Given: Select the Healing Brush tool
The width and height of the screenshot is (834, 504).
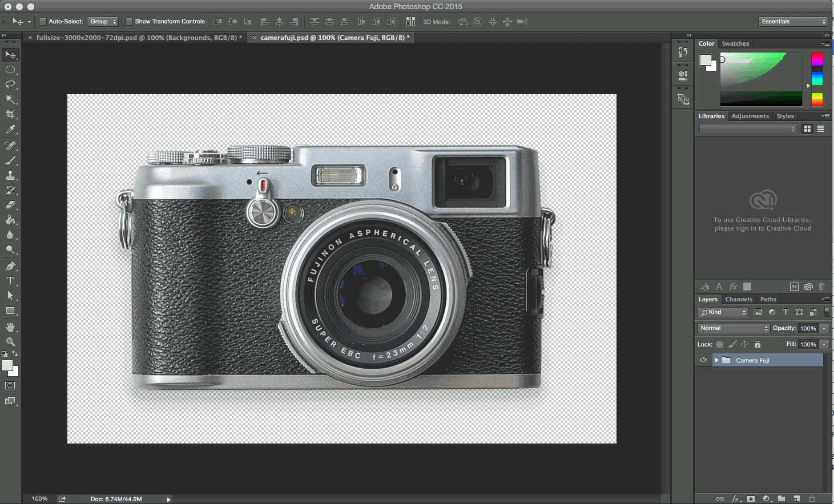Looking at the screenshot, I should [10, 146].
